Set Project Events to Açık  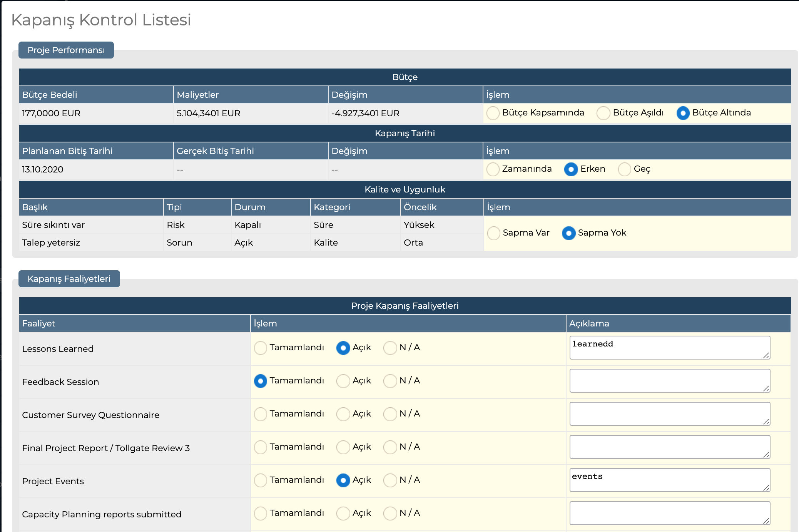click(343, 480)
